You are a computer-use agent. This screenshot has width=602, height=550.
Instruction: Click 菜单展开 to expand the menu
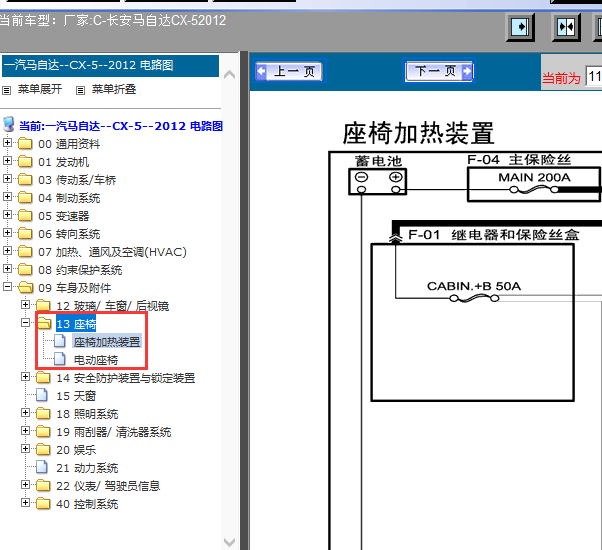coord(40,89)
